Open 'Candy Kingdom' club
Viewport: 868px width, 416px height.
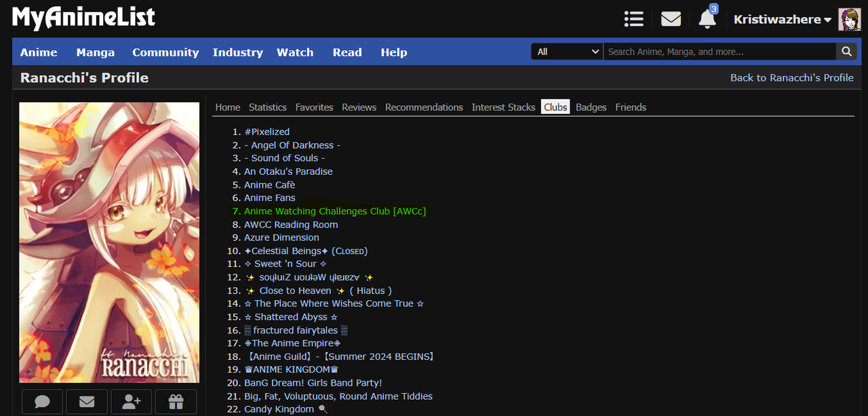pos(285,409)
